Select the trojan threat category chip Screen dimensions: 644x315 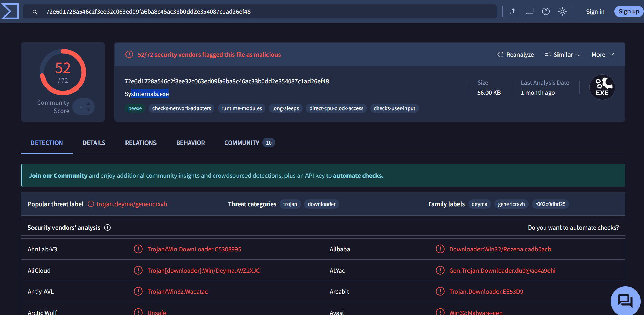tap(290, 204)
